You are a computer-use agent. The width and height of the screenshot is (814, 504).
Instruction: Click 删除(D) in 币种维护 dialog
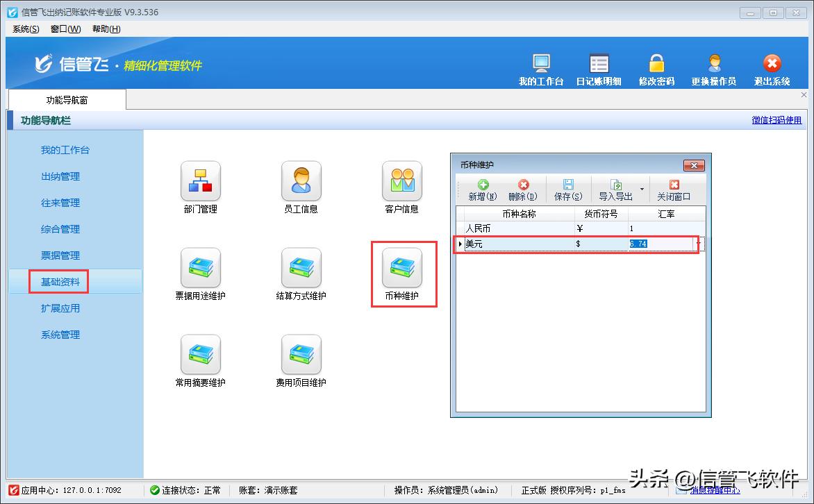click(523, 190)
